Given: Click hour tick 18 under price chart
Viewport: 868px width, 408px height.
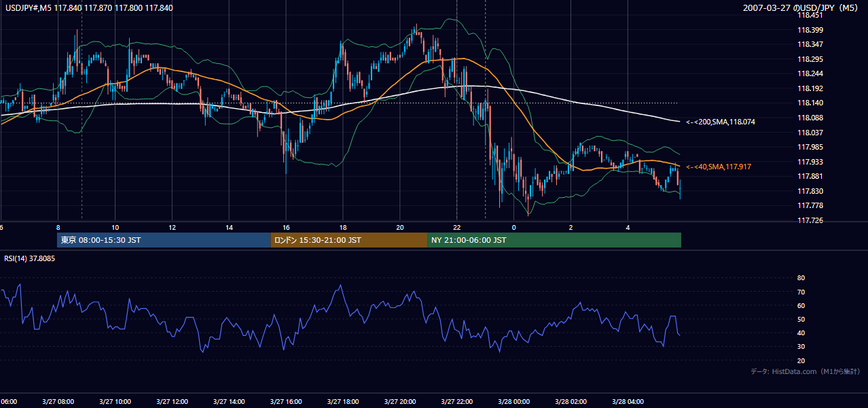Looking at the screenshot, I should click(x=343, y=227).
